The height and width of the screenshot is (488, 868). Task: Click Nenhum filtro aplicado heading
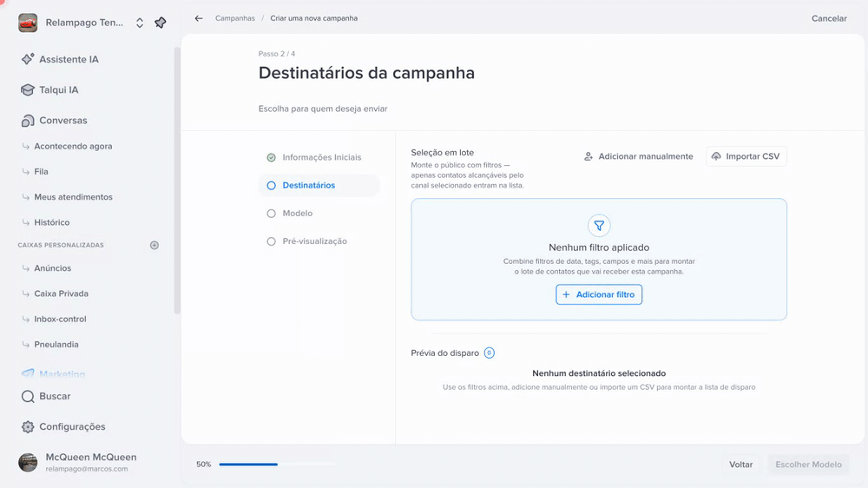599,247
